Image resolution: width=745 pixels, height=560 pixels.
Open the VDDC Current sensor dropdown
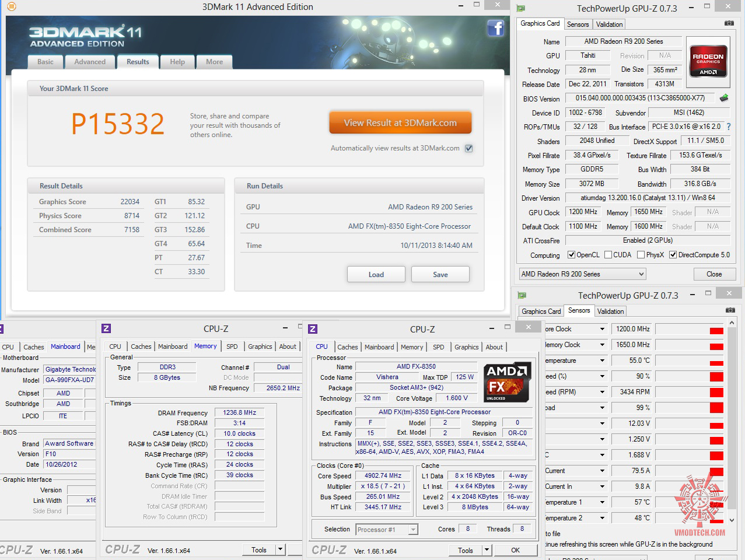602,471
